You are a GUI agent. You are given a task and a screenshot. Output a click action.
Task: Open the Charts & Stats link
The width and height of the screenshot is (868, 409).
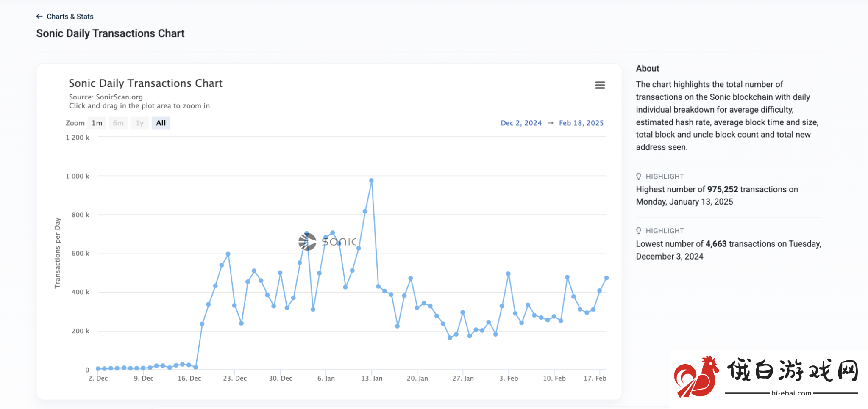pyautogui.click(x=70, y=17)
